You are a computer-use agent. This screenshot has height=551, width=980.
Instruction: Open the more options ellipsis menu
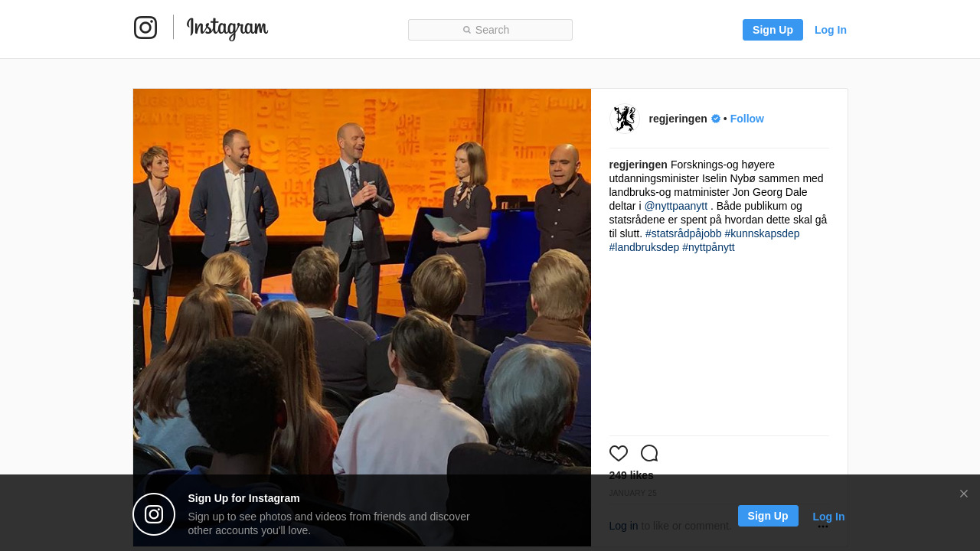(823, 527)
